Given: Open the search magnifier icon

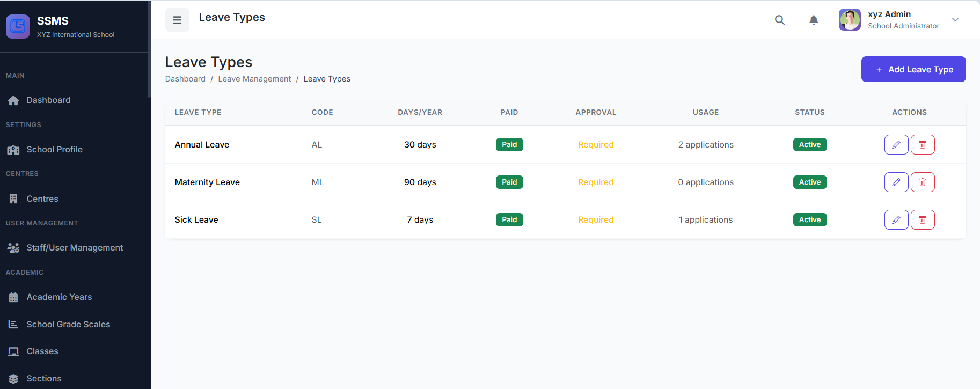Looking at the screenshot, I should click(x=780, y=20).
